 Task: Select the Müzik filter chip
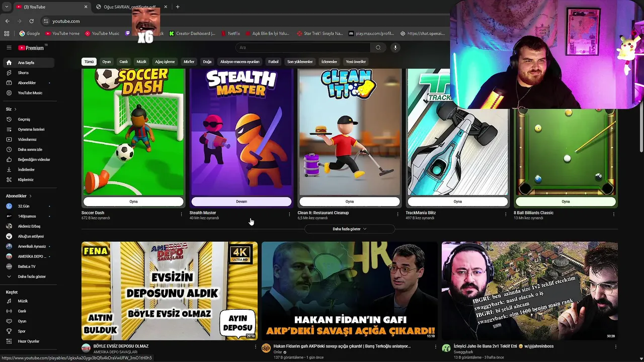(141, 62)
